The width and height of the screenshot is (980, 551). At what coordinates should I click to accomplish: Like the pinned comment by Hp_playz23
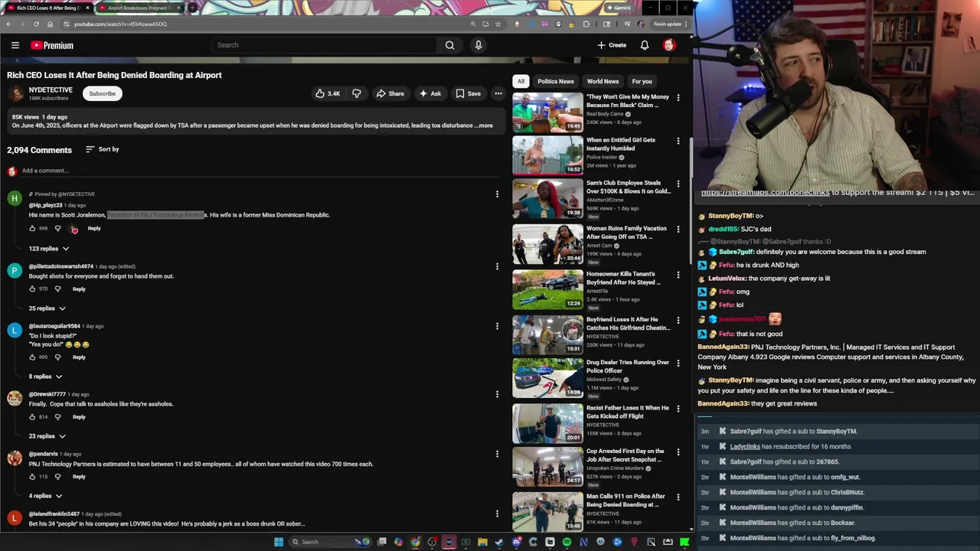[32, 228]
